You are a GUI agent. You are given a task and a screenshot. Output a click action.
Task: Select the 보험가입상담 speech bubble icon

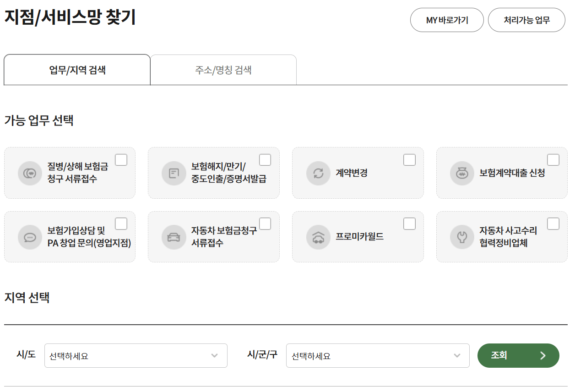(30, 237)
